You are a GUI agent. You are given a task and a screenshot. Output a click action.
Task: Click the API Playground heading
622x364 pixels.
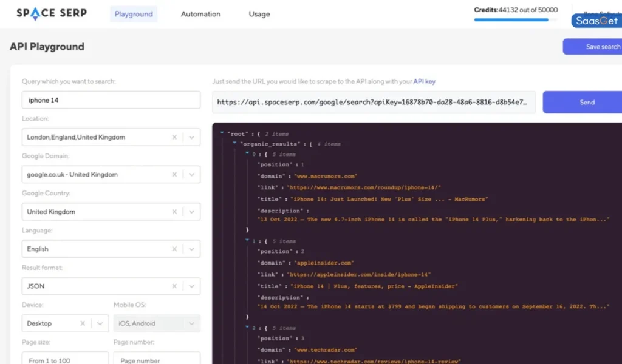coord(47,47)
